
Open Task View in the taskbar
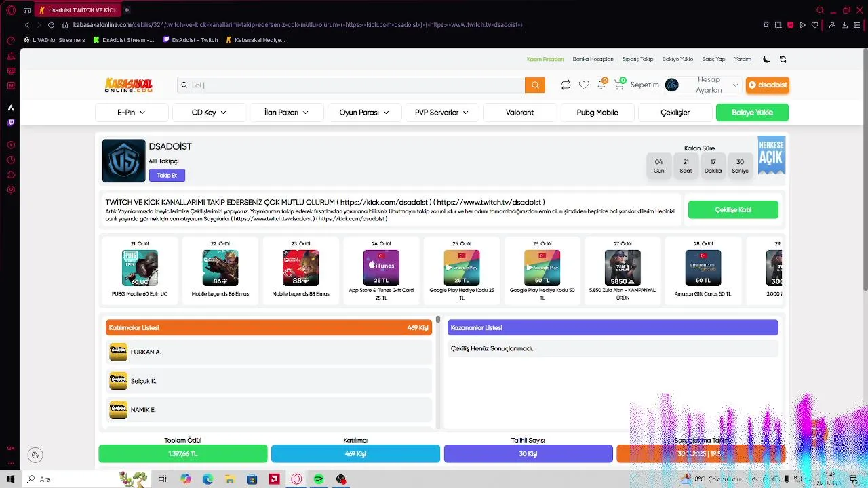163,479
